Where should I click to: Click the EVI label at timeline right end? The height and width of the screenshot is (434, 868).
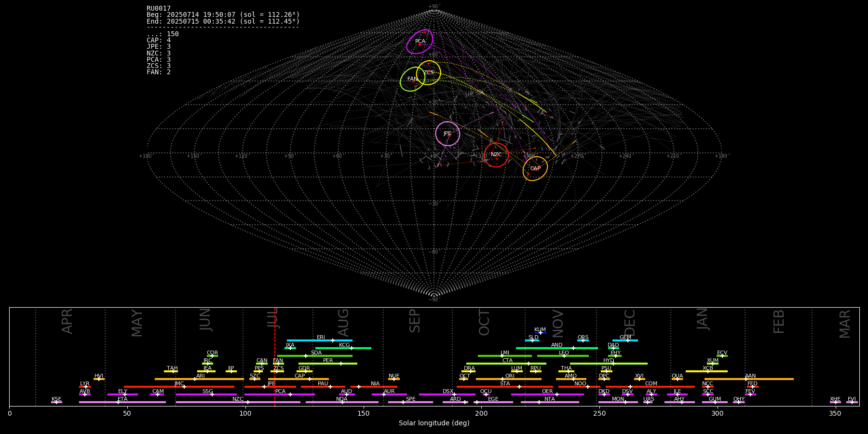(x=852, y=399)
